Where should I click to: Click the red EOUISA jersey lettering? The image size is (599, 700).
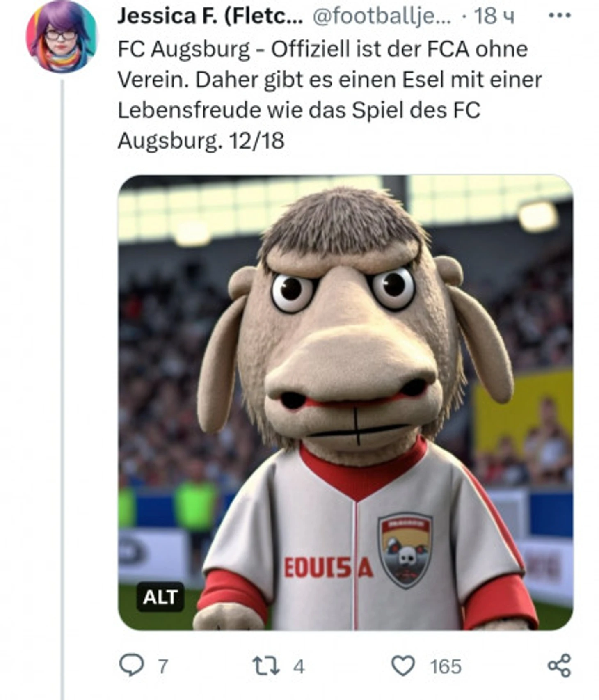pos(328,567)
